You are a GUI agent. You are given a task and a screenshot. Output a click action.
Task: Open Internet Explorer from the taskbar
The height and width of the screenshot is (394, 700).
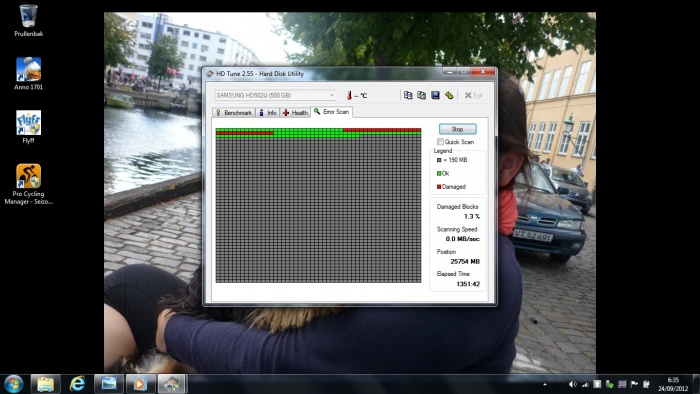[x=77, y=384]
